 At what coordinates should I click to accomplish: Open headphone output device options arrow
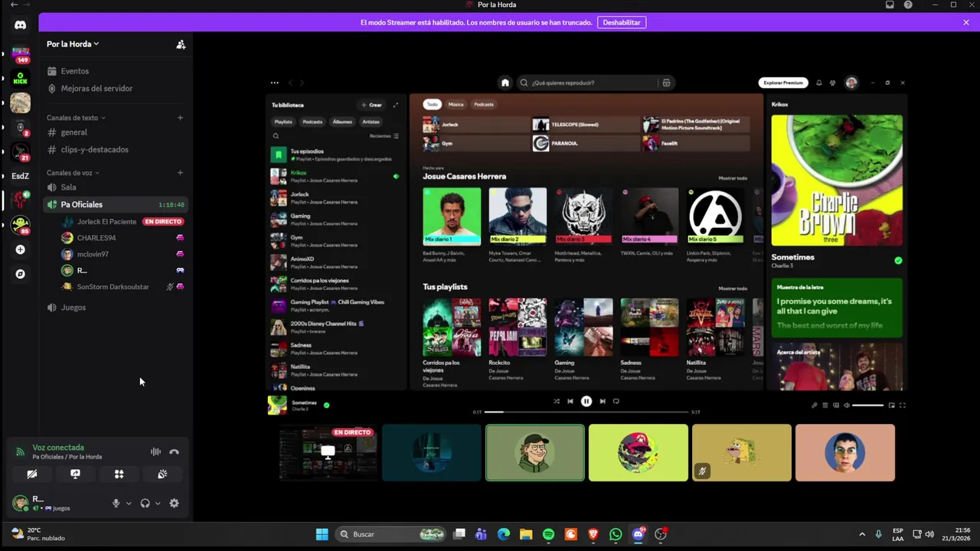(x=157, y=503)
